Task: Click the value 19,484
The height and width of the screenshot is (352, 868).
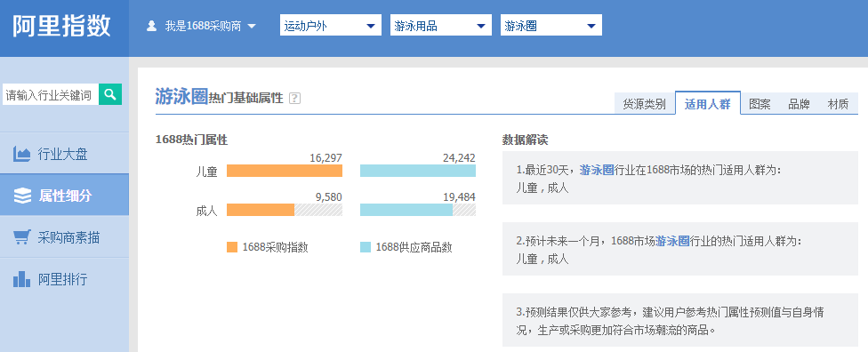Action: tap(459, 197)
